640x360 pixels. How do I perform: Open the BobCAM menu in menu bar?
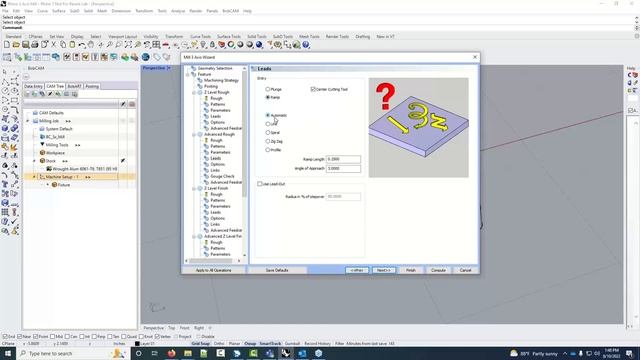pyautogui.click(x=231, y=11)
